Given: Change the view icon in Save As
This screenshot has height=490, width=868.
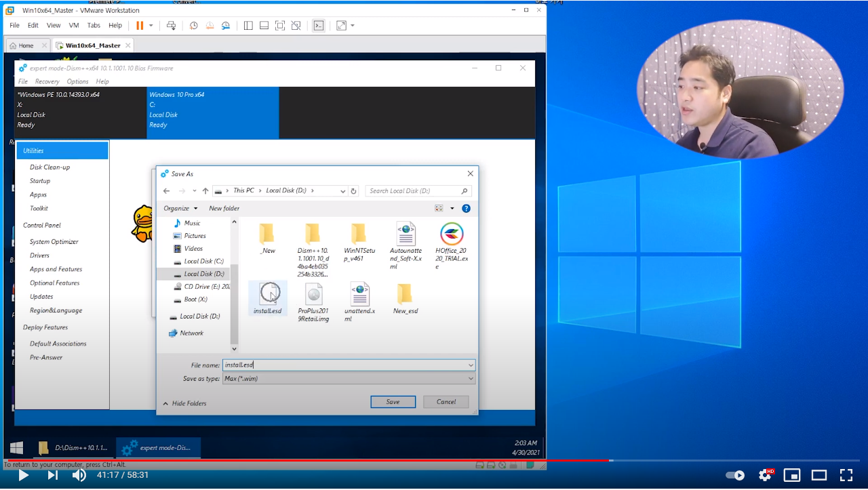Looking at the screenshot, I should pyautogui.click(x=439, y=208).
